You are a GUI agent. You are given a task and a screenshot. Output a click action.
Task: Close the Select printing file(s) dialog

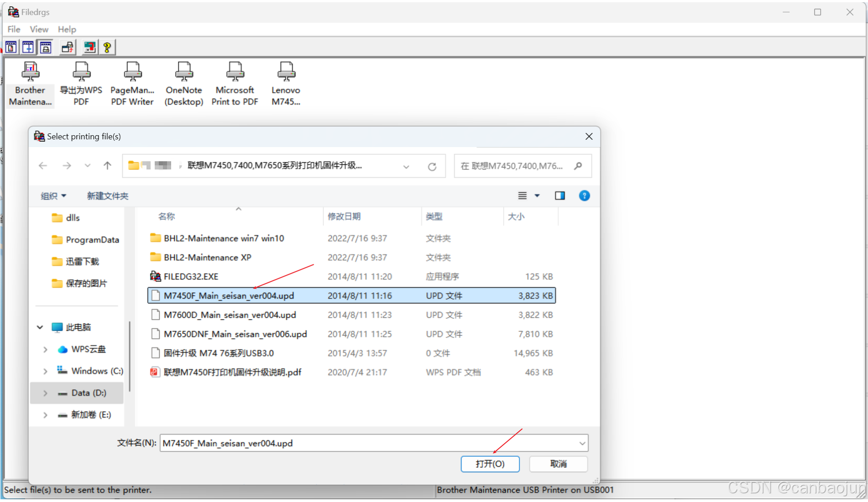(x=589, y=137)
